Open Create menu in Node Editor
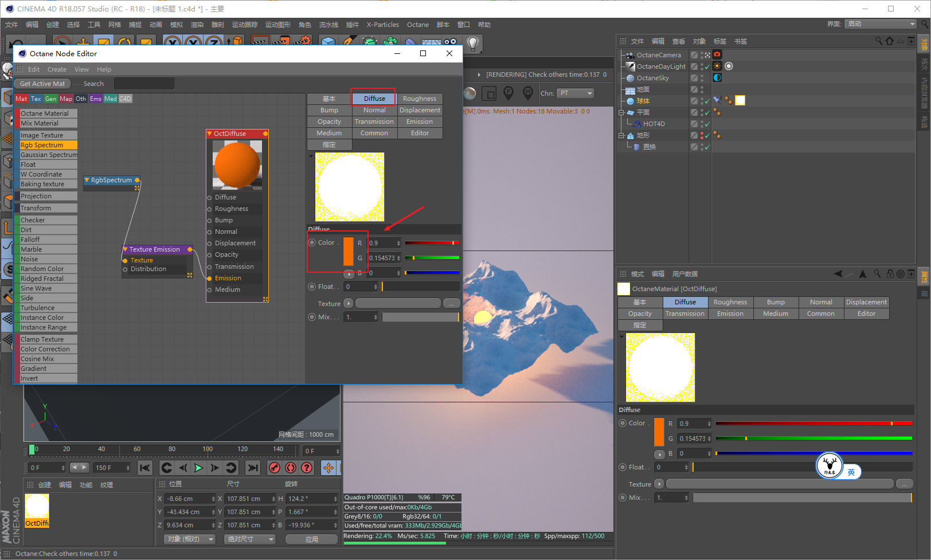931x560 pixels. (57, 69)
